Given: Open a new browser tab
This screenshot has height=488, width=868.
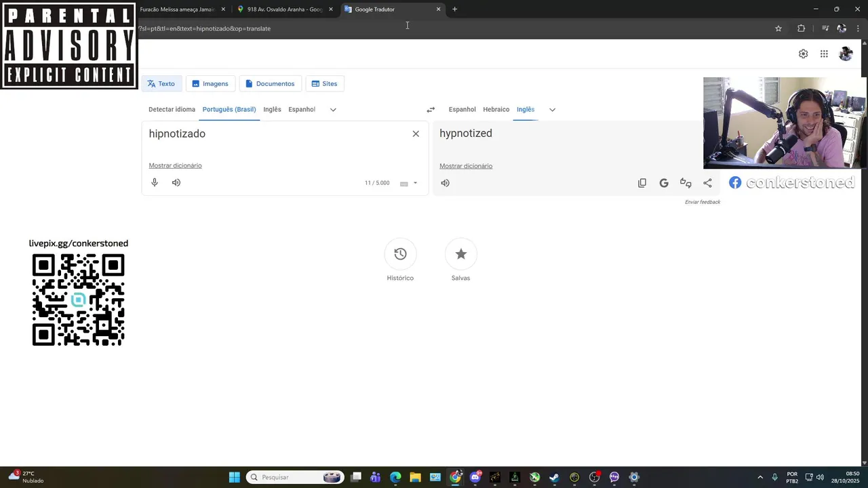Looking at the screenshot, I should pos(454,9).
